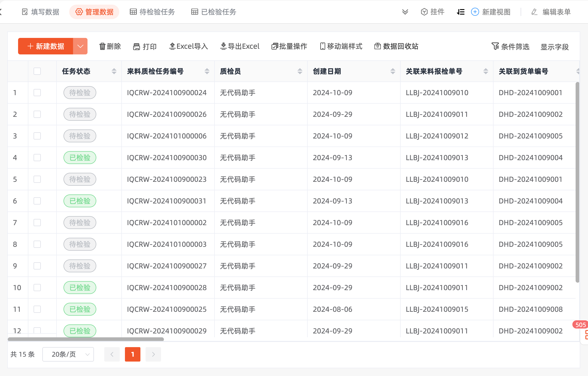Click the plus icon for new view
Image resolution: width=588 pixels, height=376 pixels.
(x=475, y=12)
